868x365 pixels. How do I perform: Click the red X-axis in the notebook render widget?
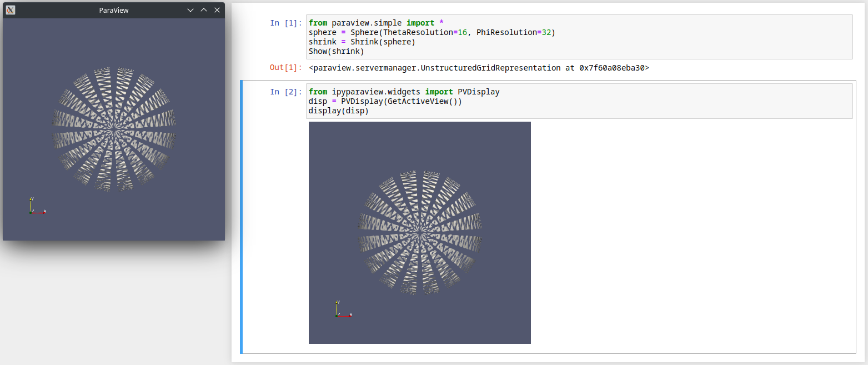349,316
